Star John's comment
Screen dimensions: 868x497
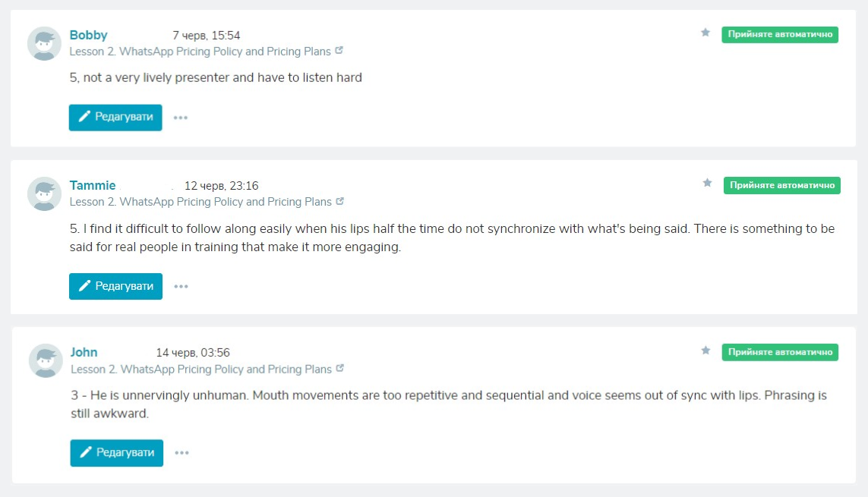point(705,351)
